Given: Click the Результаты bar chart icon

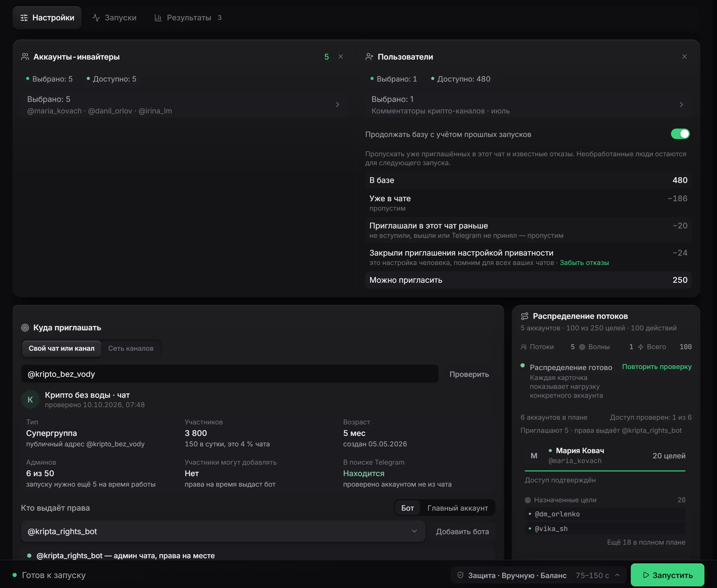Looking at the screenshot, I should [158, 18].
